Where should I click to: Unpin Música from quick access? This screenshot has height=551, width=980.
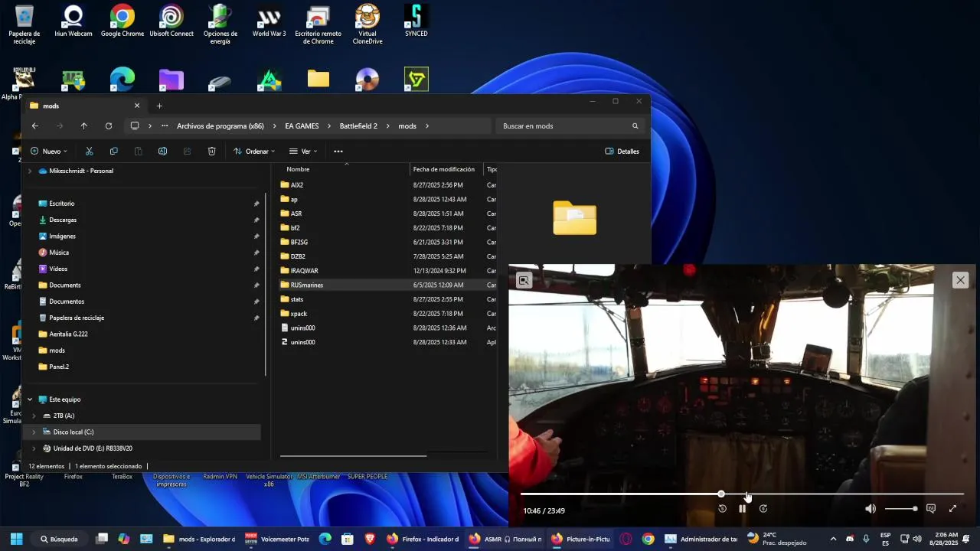(256, 253)
